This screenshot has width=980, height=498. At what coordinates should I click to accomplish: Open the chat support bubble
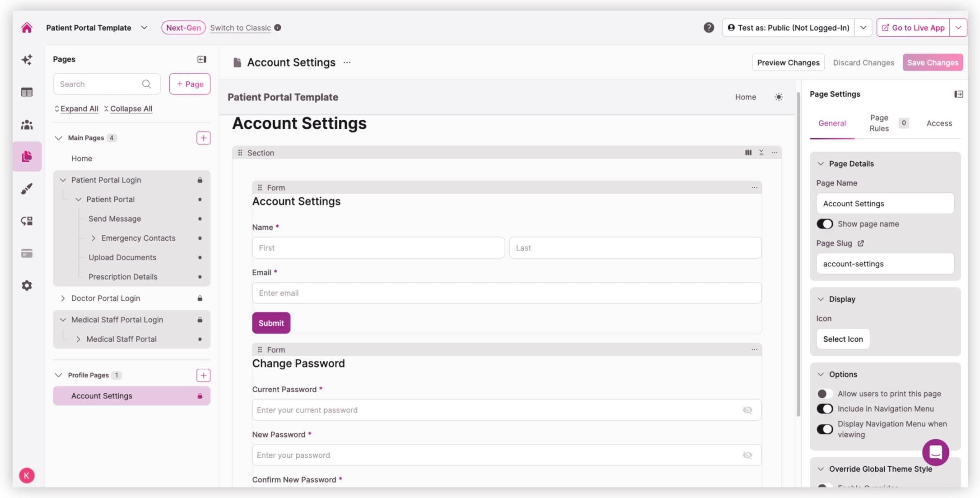(935, 452)
